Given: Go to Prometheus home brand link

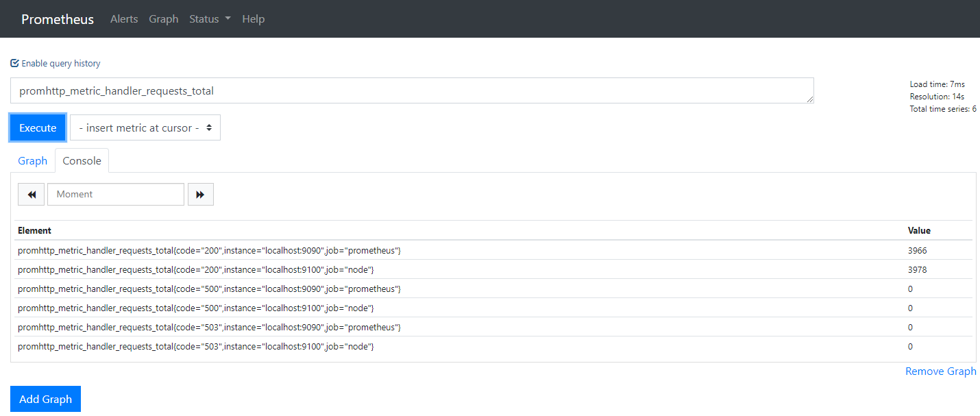Looking at the screenshot, I should click(58, 19).
